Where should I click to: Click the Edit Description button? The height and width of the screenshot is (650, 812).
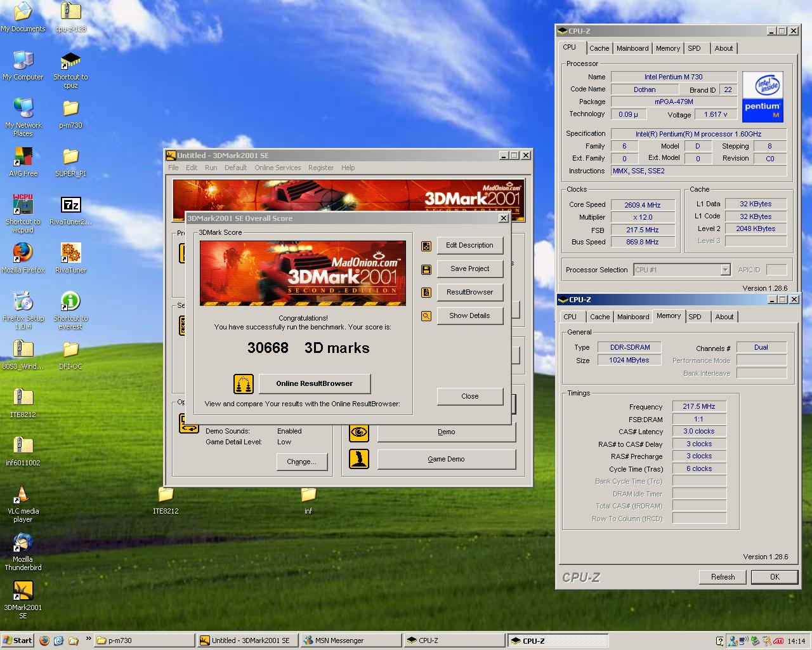pos(469,246)
